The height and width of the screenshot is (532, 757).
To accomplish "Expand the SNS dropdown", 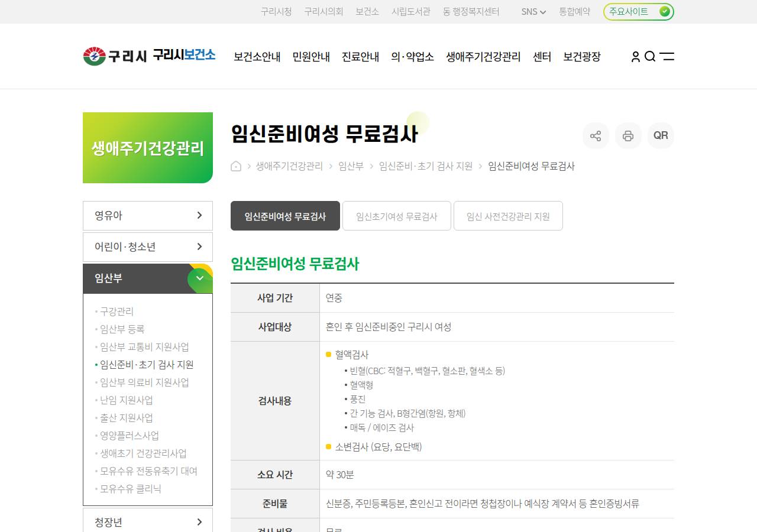I will tap(533, 12).
